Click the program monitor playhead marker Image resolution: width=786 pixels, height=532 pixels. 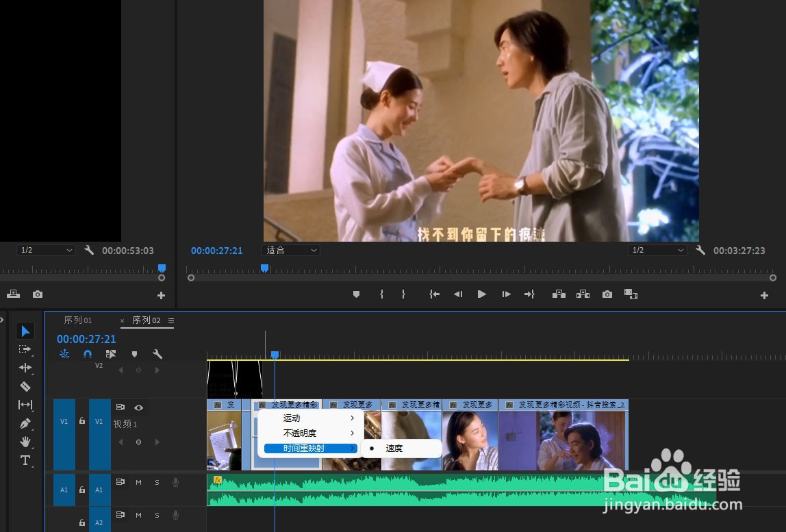coord(265,268)
